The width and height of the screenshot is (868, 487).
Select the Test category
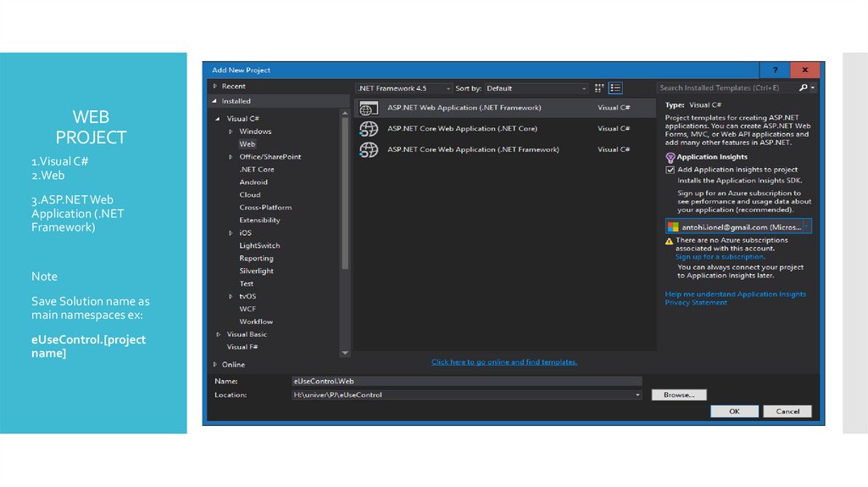tap(247, 283)
